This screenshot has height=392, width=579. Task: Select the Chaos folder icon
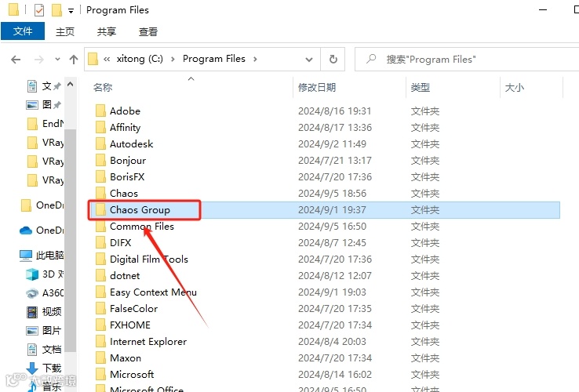[x=100, y=193]
